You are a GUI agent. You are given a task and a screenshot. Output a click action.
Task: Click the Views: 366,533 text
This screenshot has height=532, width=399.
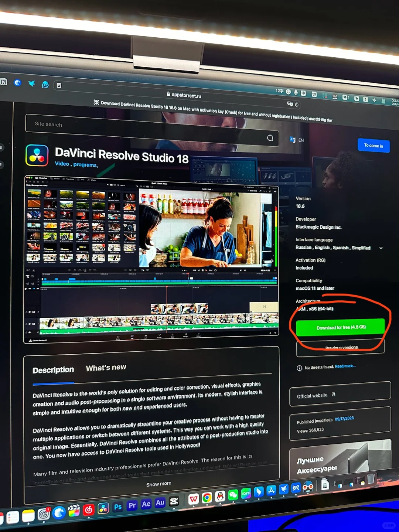tap(310, 430)
